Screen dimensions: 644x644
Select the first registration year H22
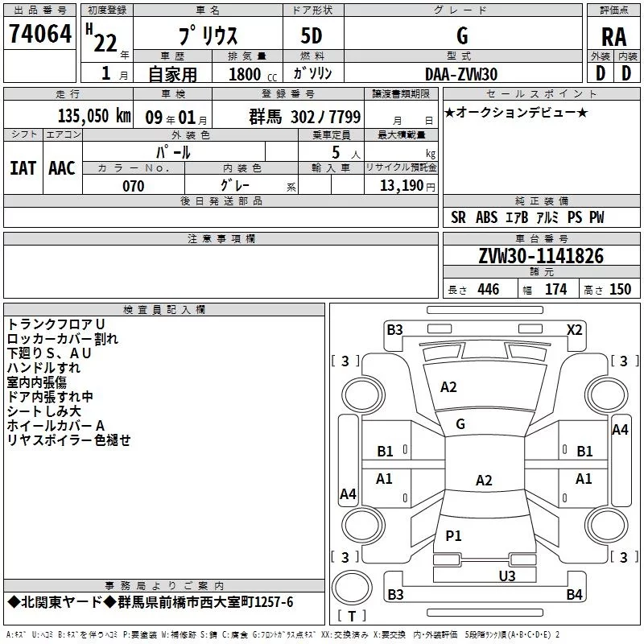(x=102, y=38)
